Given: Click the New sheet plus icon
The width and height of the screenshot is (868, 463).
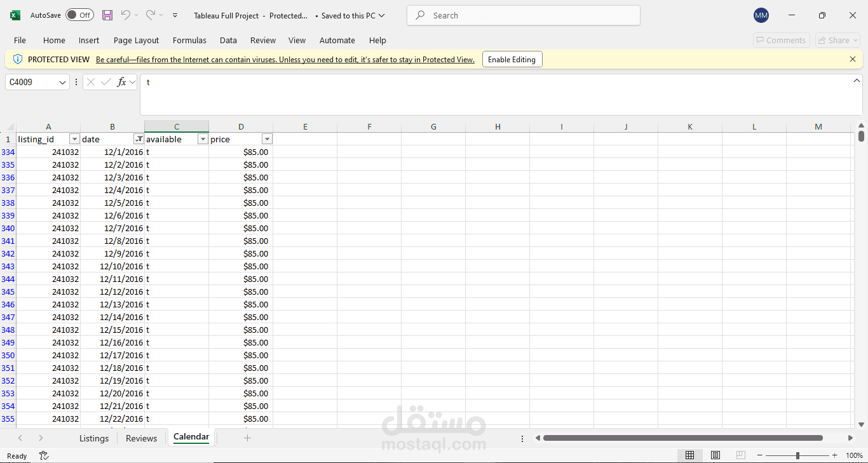Looking at the screenshot, I should (x=247, y=438).
